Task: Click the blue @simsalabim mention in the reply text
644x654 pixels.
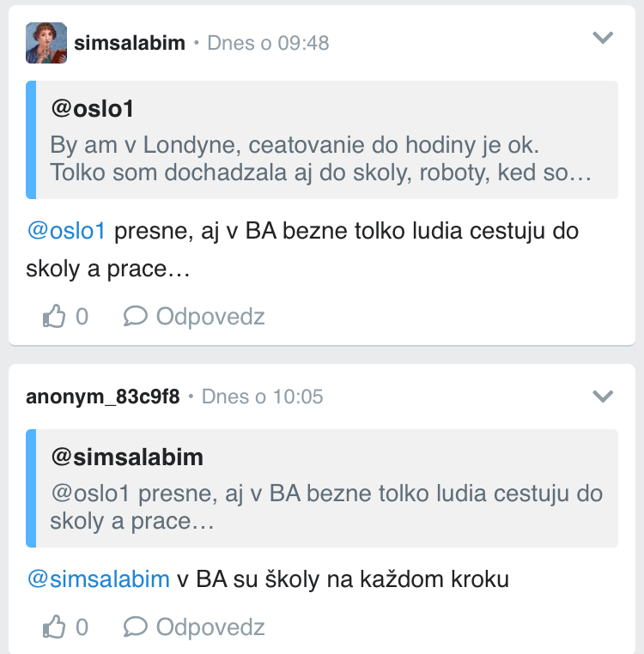Action: 99,579
